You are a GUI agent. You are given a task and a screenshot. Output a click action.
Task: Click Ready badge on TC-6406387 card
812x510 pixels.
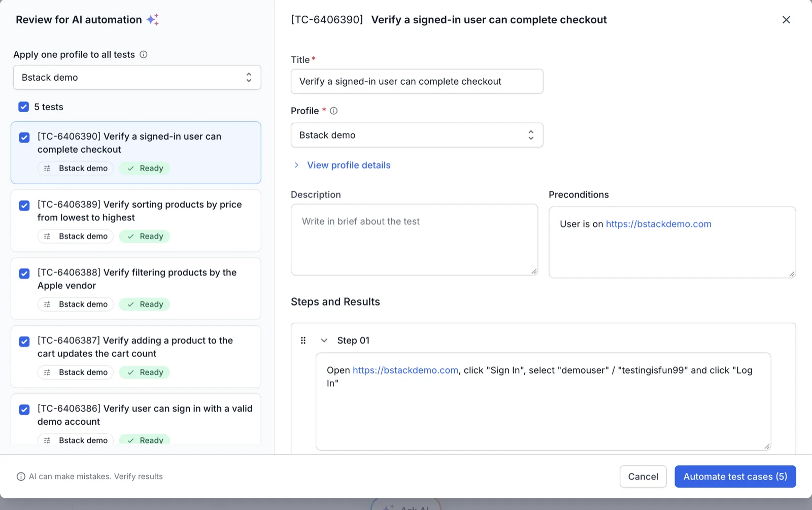[145, 372]
